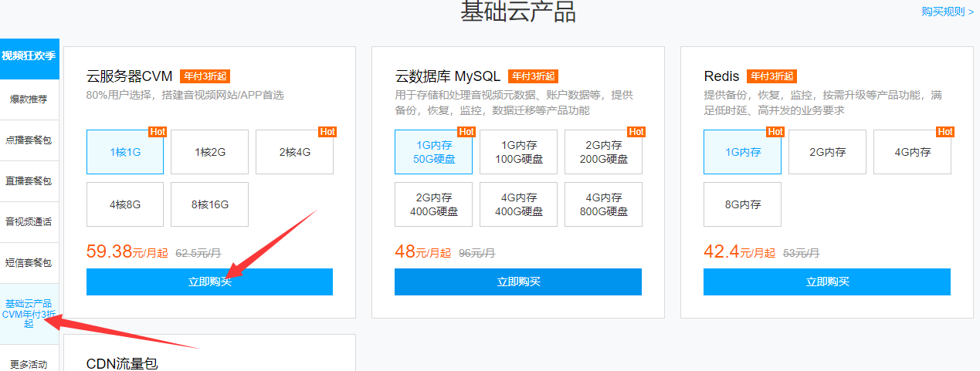Click the 48元/月起 MySQL price
This screenshot has height=371, width=980.
[423, 251]
